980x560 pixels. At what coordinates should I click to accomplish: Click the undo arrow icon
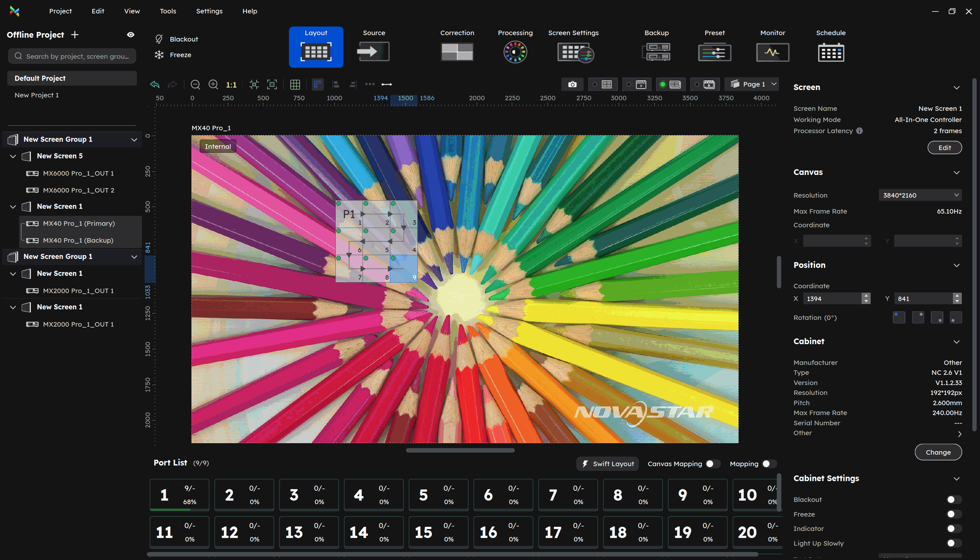coord(154,84)
